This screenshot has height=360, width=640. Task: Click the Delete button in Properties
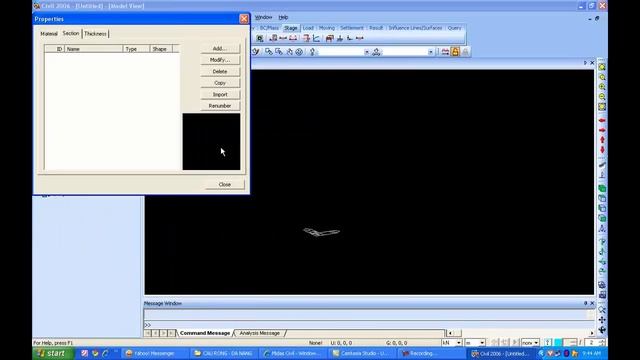coord(220,71)
